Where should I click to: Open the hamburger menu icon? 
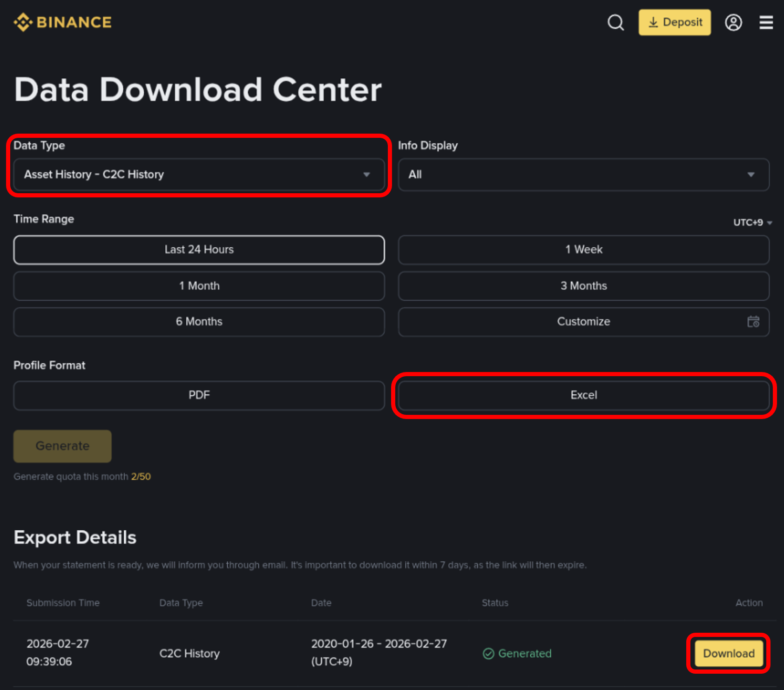pos(766,22)
